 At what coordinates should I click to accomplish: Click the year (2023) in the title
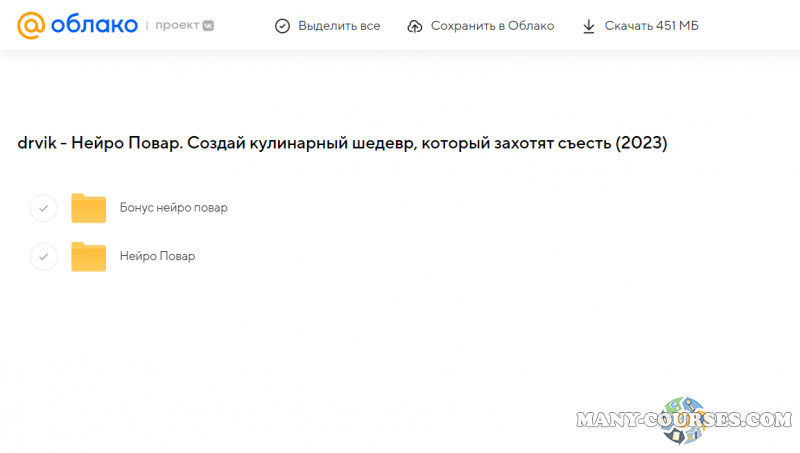641,143
